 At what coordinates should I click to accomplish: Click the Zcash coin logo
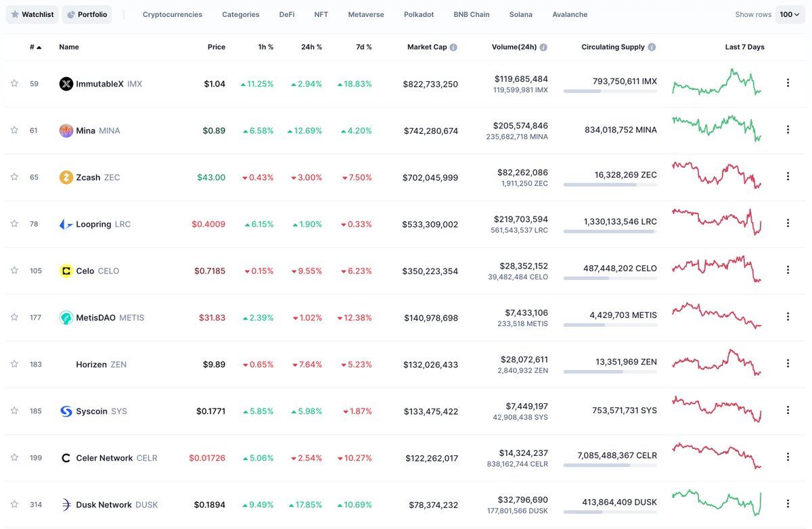[66, 177]
